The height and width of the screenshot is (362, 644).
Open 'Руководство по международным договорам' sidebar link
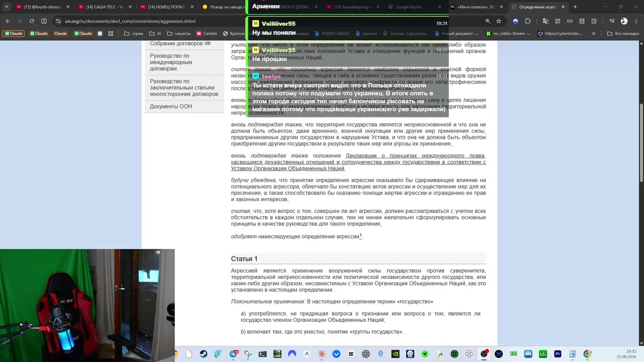pos(171,62)
